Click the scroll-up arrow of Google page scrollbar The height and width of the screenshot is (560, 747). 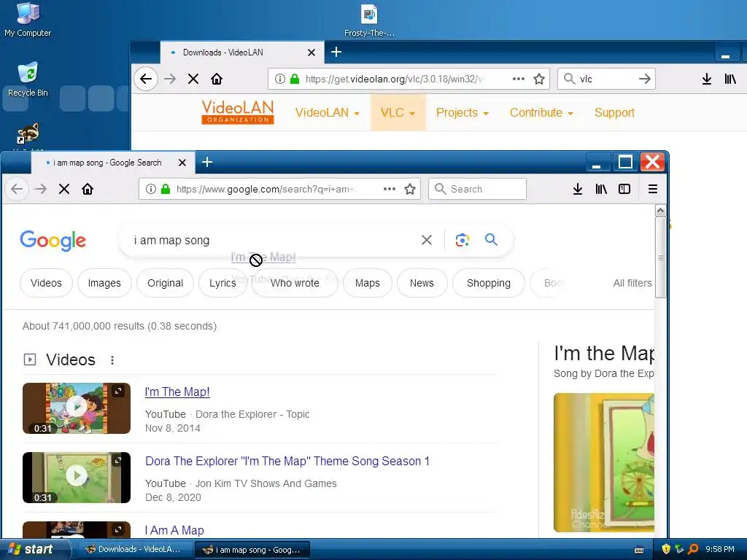click(x=660, y=211)
